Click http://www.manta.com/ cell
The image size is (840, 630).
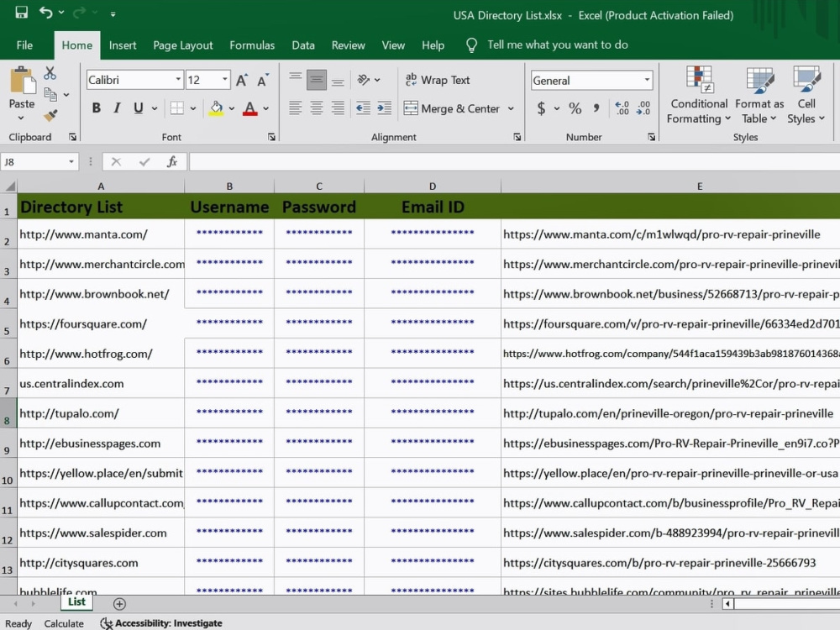pyautogui.click(x=101, y=234)
